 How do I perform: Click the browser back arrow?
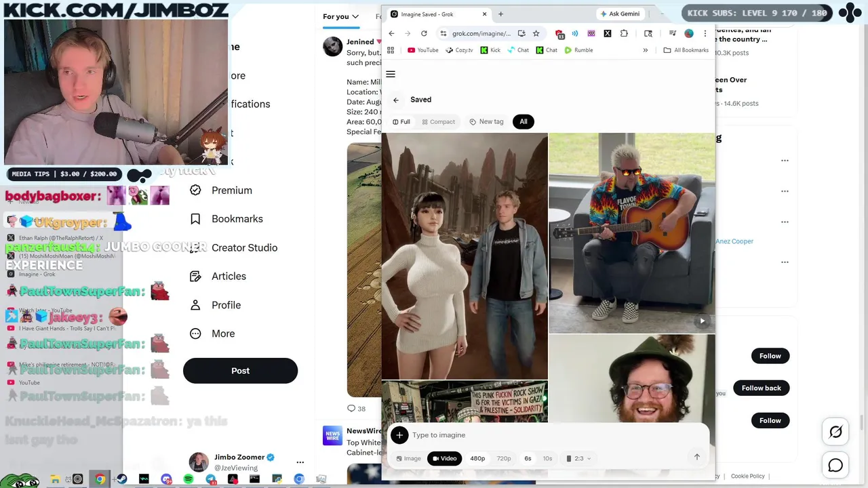[391, 33]
